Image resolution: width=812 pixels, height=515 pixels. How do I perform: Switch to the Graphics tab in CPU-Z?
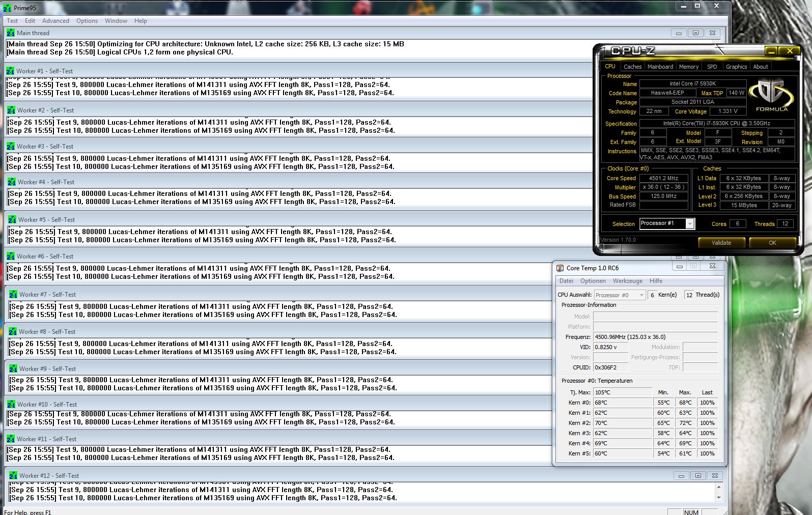[x=736, y=67]
